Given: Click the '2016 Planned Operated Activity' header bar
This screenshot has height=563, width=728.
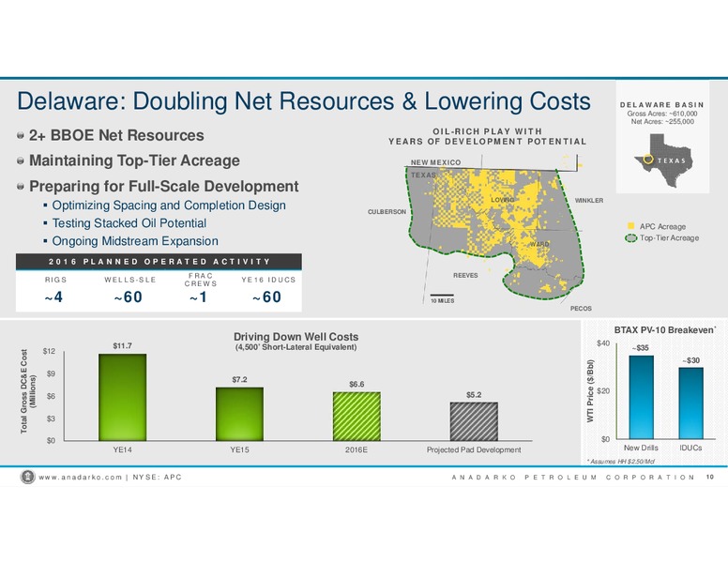Looking at the screenshot, I should click(159, 262).
